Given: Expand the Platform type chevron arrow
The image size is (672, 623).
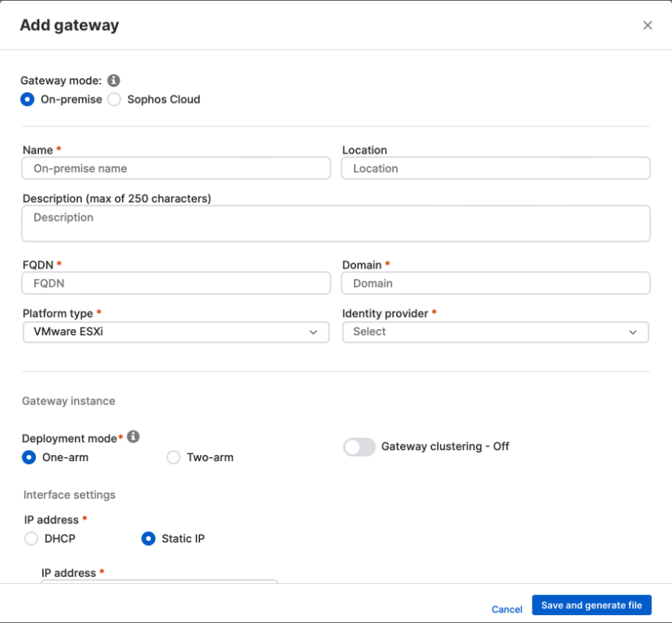Looking at the screenshot, I should [x=313, y=332].
